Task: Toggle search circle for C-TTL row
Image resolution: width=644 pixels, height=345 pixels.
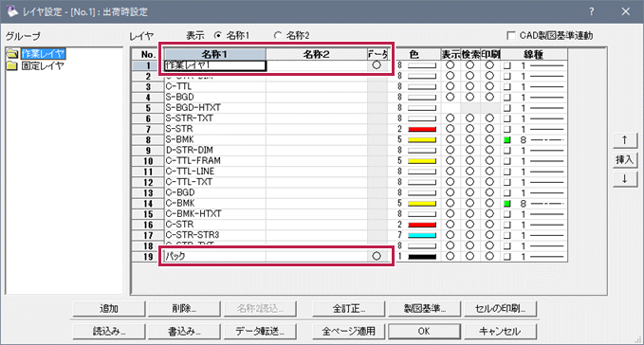Action: click(x=469, y=86)
